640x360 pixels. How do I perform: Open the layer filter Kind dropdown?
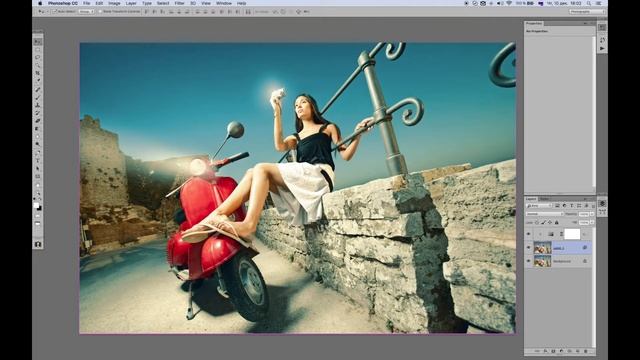click(x=539, y=206)
